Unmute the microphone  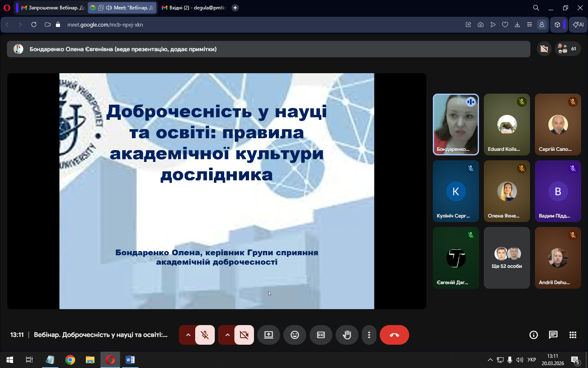[x=205, y=335]
